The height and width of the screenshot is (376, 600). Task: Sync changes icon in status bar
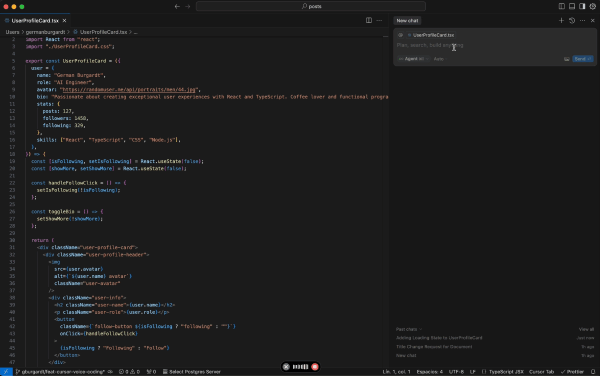click(x=110, y=371)
